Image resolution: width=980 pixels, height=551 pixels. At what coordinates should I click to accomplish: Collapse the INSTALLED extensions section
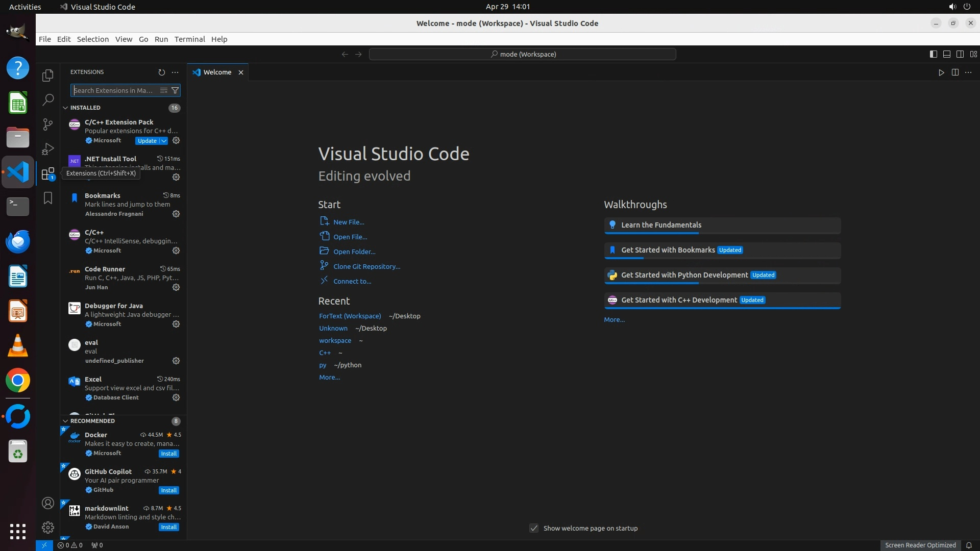[65, 108]
